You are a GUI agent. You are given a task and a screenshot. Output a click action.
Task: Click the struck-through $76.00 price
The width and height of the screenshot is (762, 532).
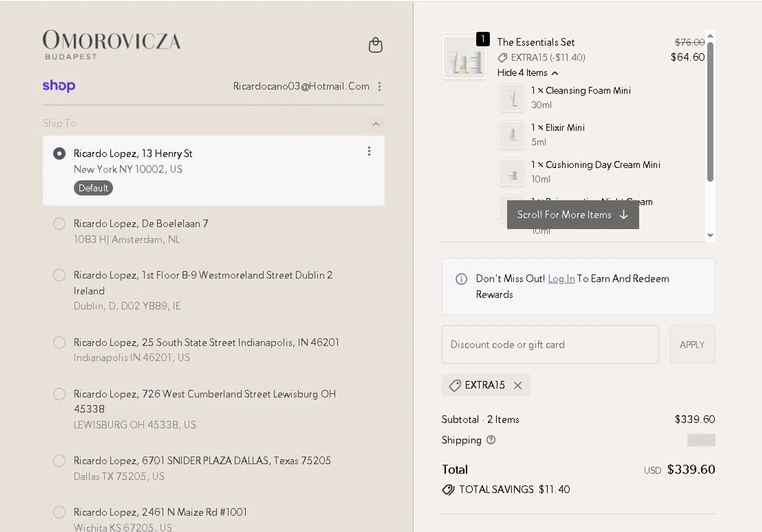[x=689, y=42]
